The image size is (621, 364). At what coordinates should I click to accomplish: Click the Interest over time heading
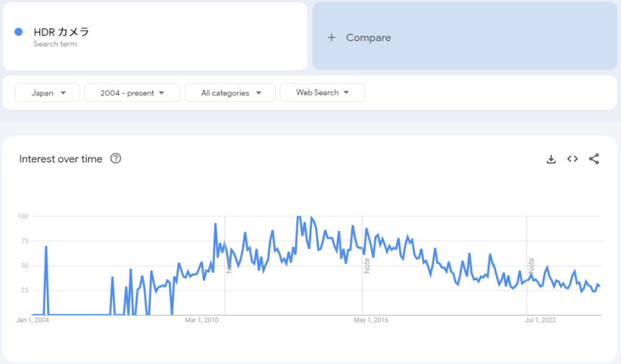coord(61,159)
